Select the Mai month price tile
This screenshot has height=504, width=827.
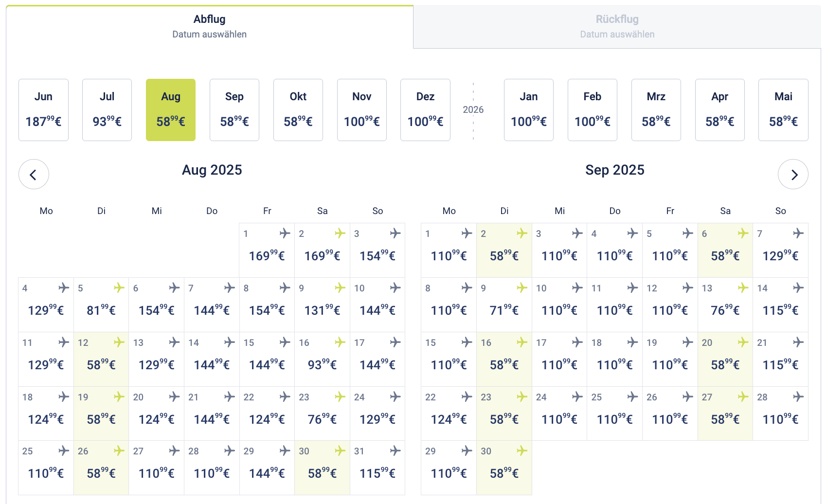[x=783, y=110]
